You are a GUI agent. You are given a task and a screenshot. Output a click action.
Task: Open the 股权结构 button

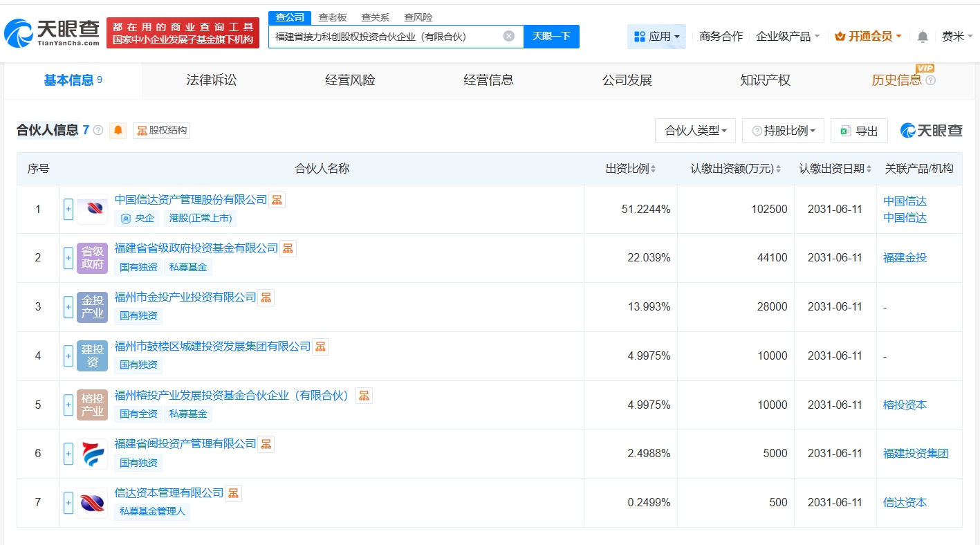click(x=161, y=130)
